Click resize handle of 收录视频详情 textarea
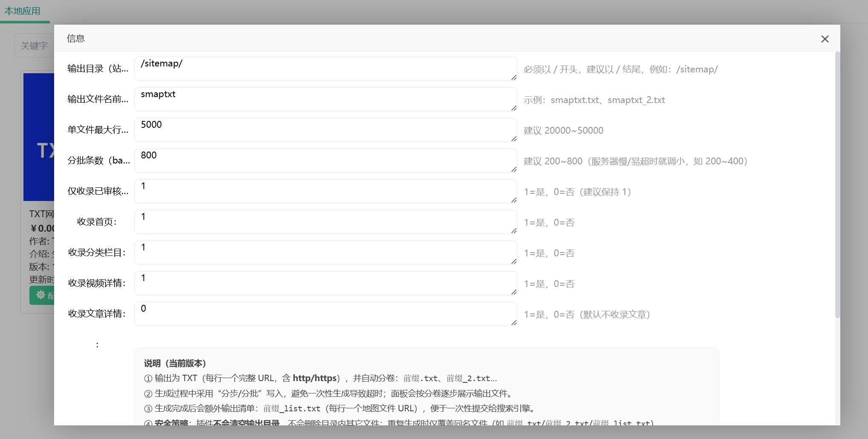The width and height of the screenshot is (868, 439). tap(514, 292)
